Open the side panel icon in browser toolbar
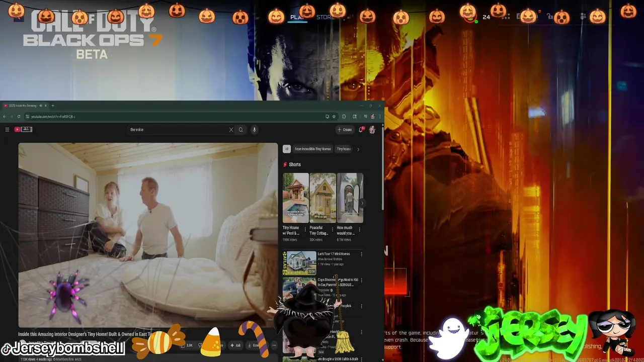Viewport: 644px width, 362px height. pyautogui.click(x=355, y=117)
